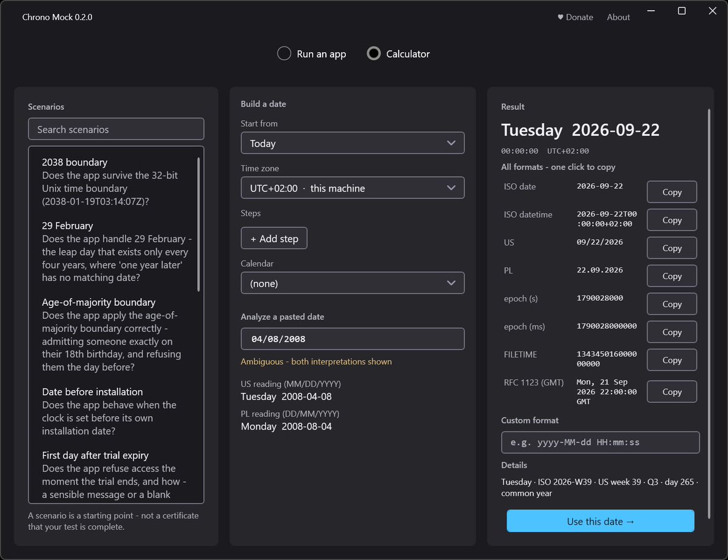
Task: Click the Time zone dropdown chevron
Action: pyautogui.click(x=451, y=188)
